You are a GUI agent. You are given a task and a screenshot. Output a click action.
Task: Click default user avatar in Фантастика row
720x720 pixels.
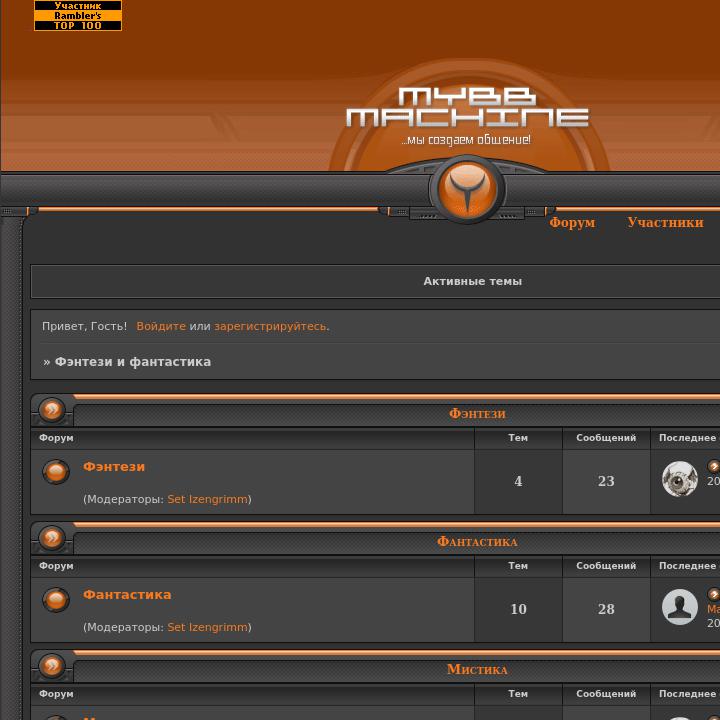pyautogui.click(x=680, y=607)
